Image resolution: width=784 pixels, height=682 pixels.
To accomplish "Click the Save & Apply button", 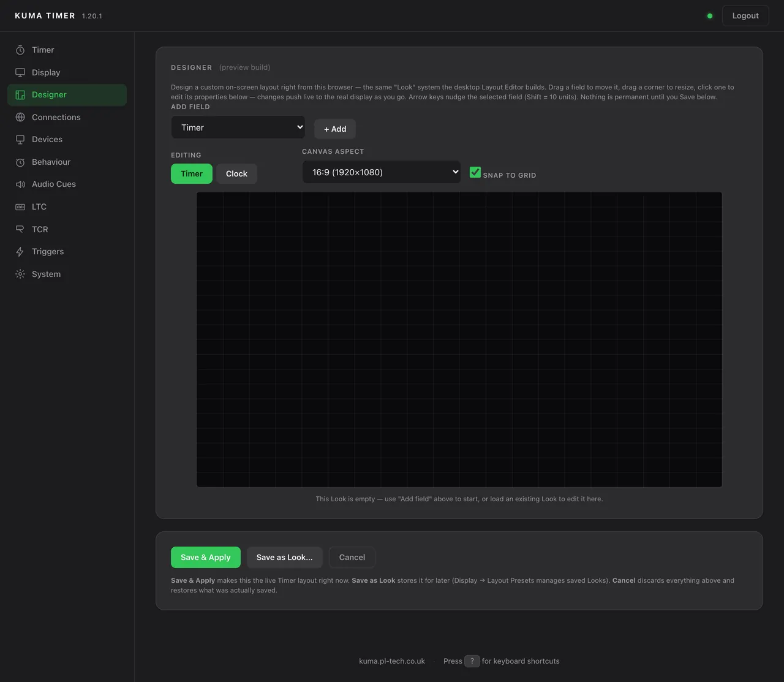I will coord(206,557).
